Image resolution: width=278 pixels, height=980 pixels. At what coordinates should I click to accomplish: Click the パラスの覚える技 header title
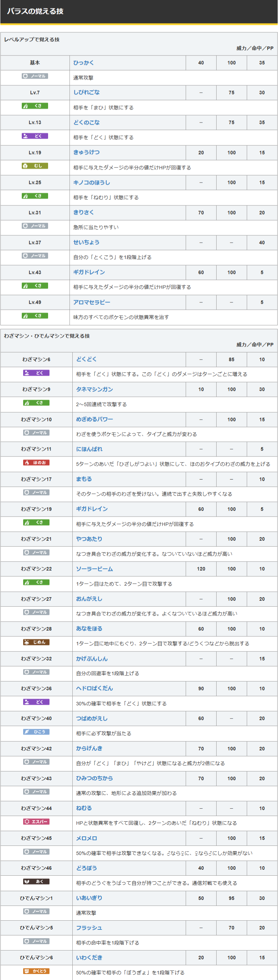35,12
